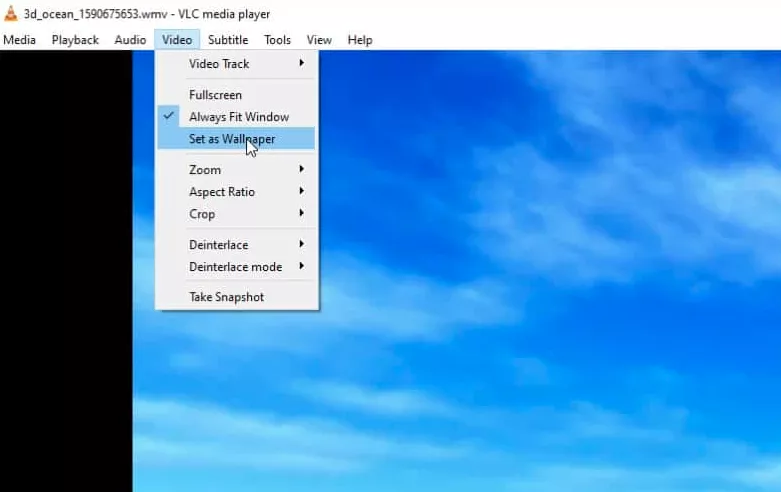Open the Help menu
Screen dimensions: 781x492
tap(360, 40)
